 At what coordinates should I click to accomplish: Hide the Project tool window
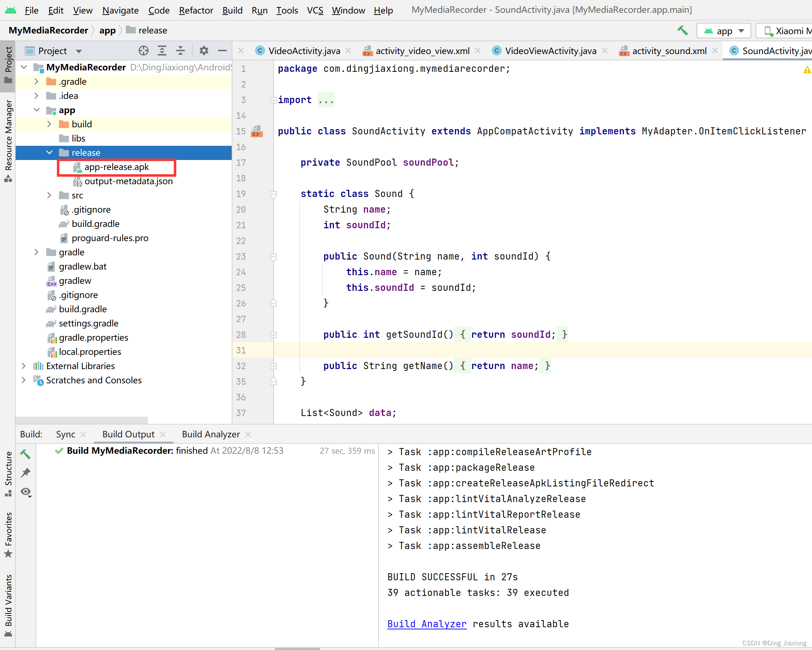(x=222, y=50)
